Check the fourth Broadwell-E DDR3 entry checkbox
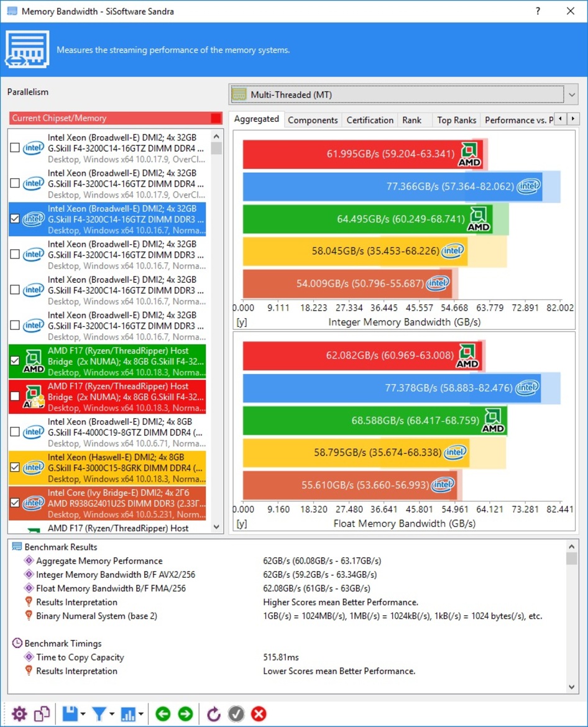This screenshot has width=588, height=727. pyautogui.click(x=15, y=254)
